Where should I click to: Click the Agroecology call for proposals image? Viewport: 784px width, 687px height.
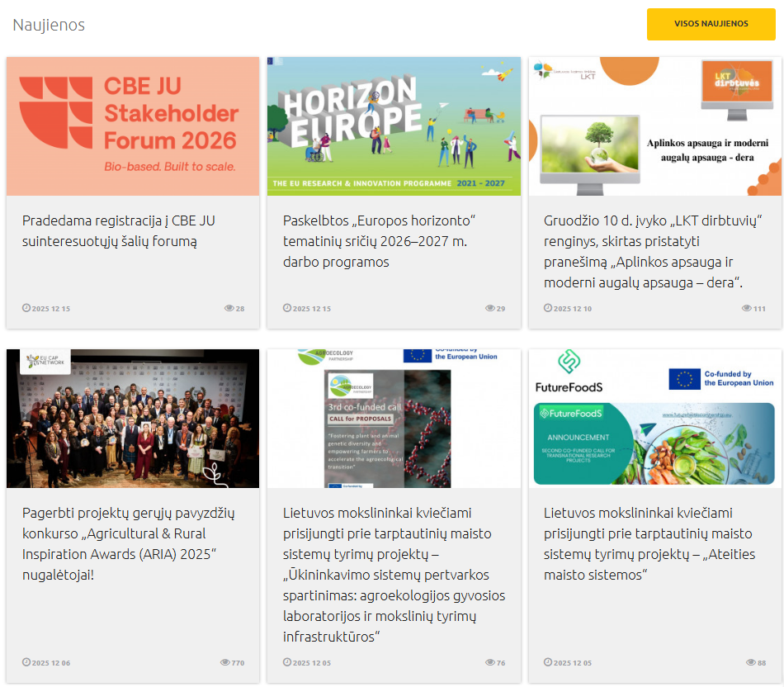(x=394, y=419)
